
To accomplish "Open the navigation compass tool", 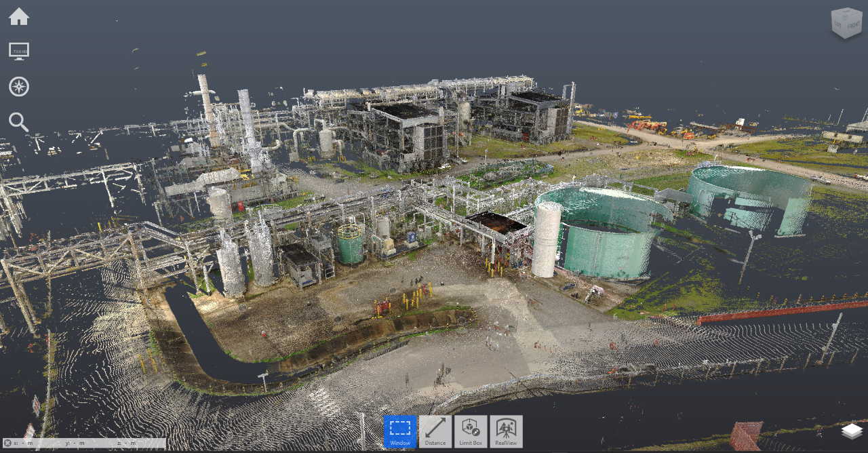I will [19, 87].
